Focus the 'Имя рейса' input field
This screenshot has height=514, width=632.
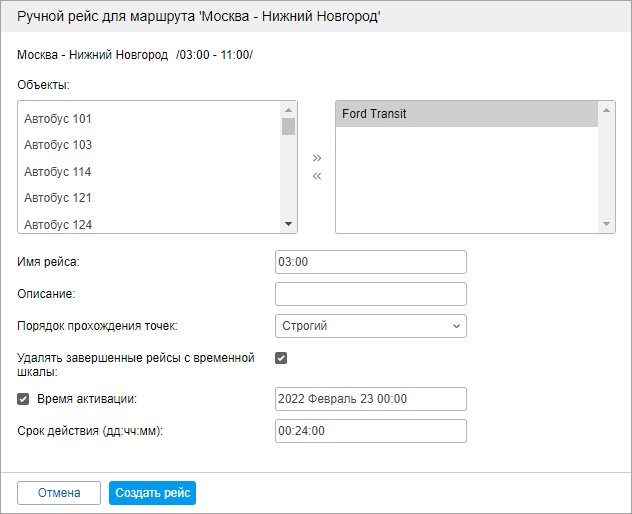tap(370, 262)
